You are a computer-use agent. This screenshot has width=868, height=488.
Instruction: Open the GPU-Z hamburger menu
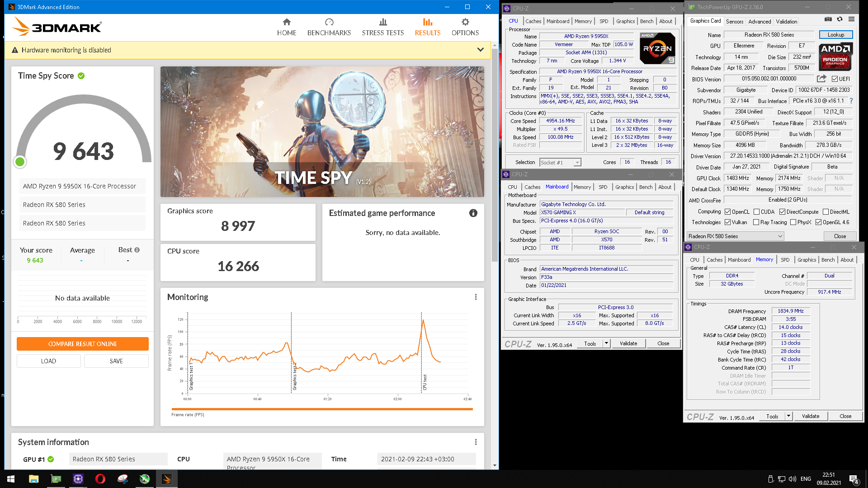pos(851,19)
